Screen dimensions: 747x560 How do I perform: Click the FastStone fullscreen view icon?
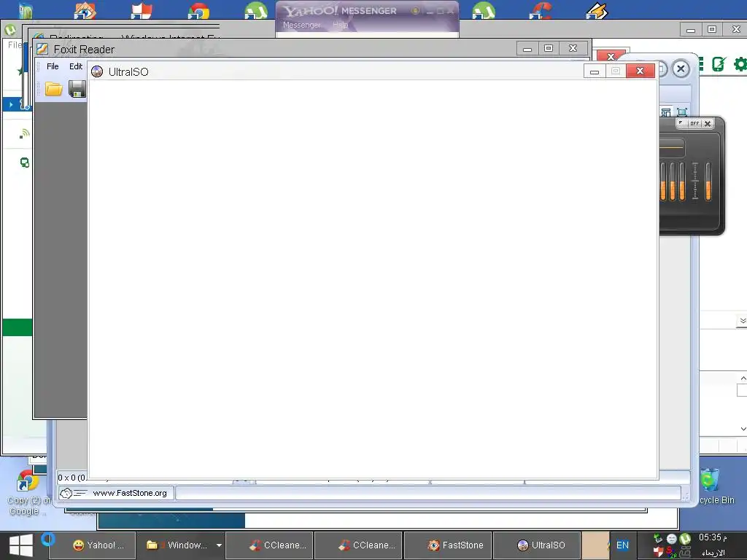tap(682, 112)
